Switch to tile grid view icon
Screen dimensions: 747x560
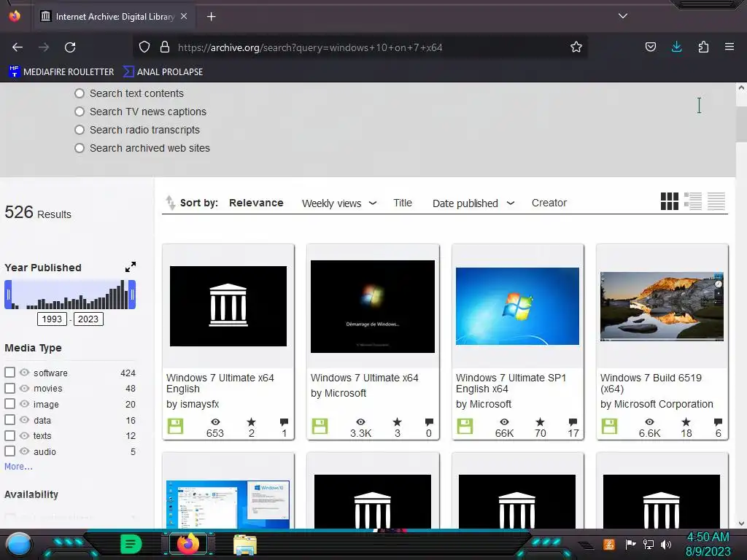pyautogui.click(x=670, y=201)
